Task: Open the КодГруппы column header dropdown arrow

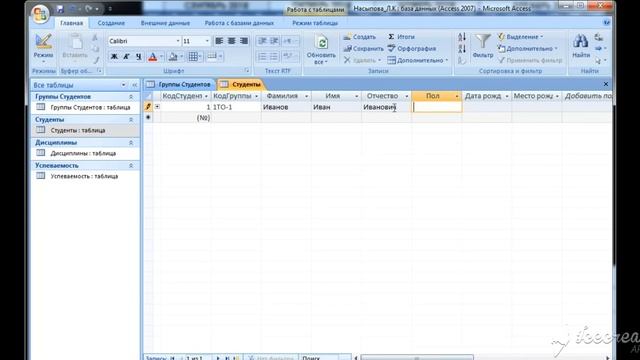Action: (x=256, y=96)
